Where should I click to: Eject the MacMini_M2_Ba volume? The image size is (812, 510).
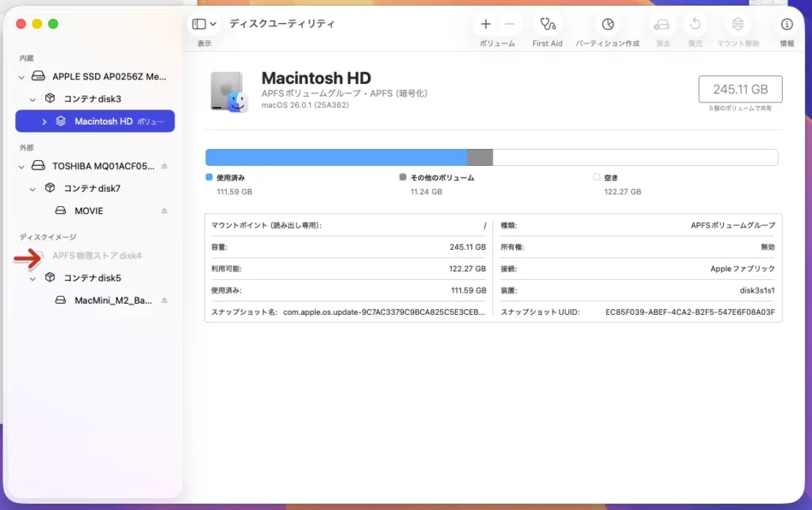(x=165, y=301)
